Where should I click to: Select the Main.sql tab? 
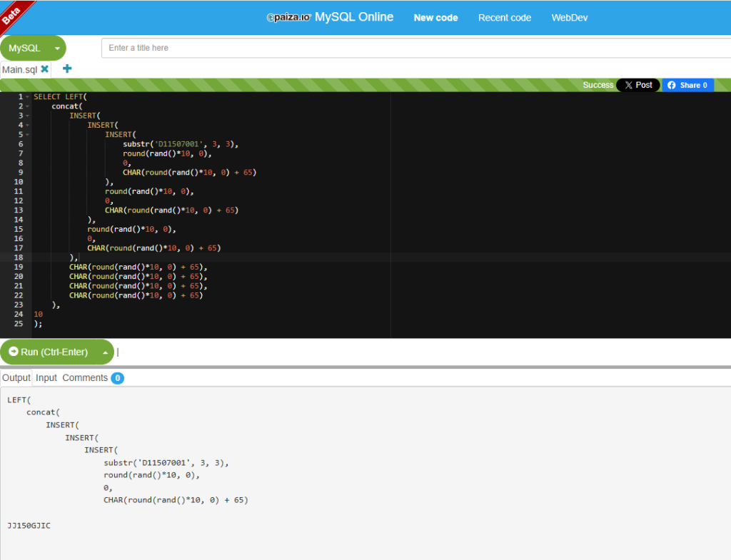pos(19,70)
